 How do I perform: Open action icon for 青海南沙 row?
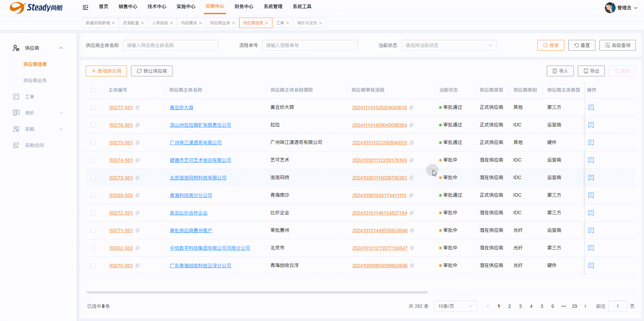point(591,195)
